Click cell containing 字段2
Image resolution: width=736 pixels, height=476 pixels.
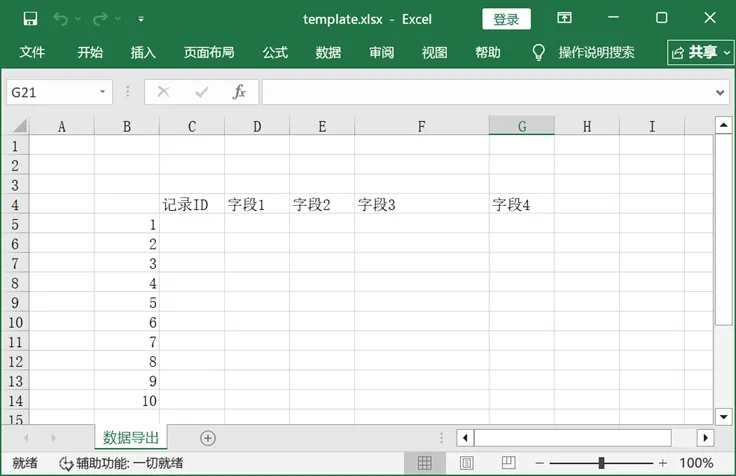click(322, 205)
